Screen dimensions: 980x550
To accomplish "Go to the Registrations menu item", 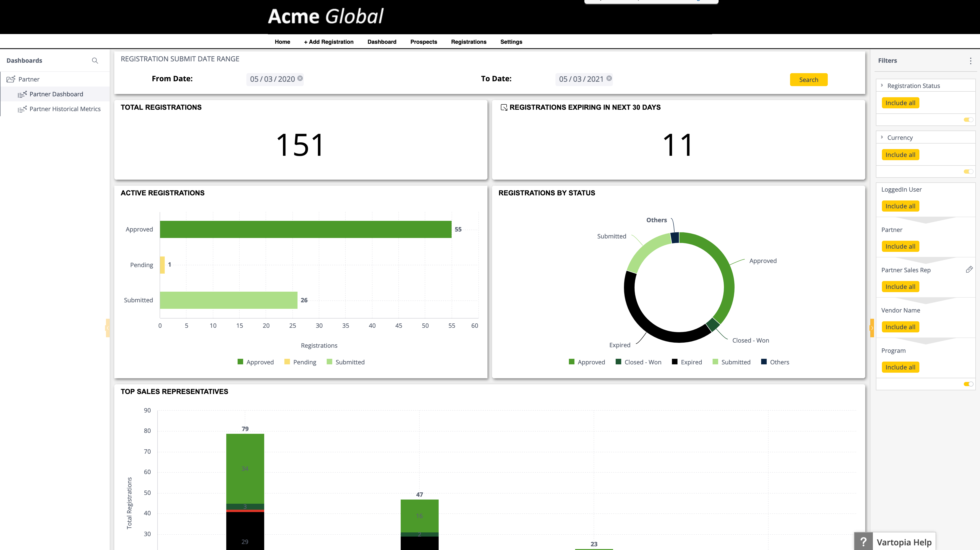I will coord(468,42).
